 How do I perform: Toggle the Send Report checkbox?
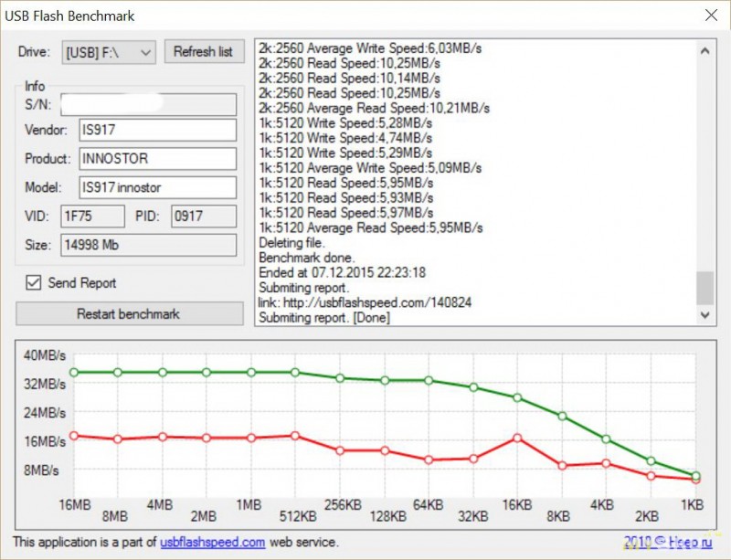[34, 282]
